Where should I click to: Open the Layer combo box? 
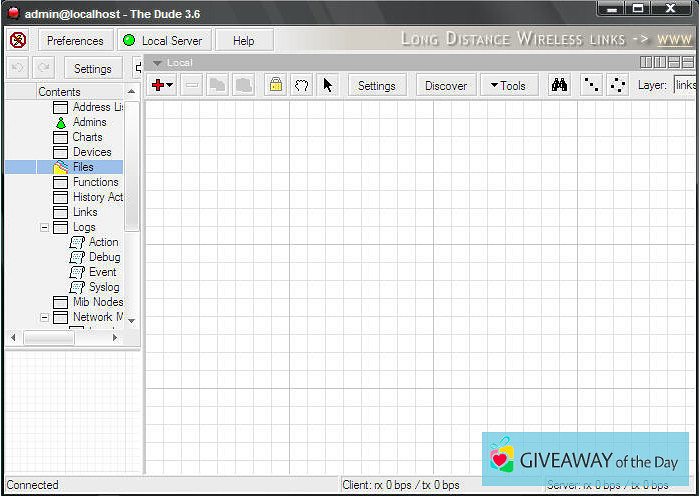coord(685,85)
